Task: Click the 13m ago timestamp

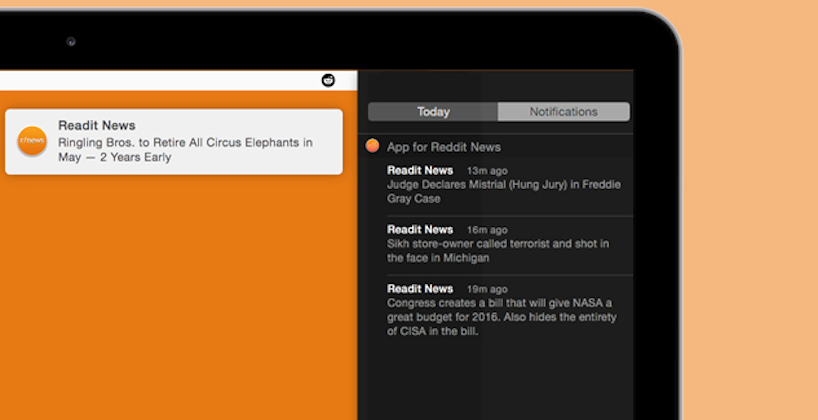Action: 487,171
